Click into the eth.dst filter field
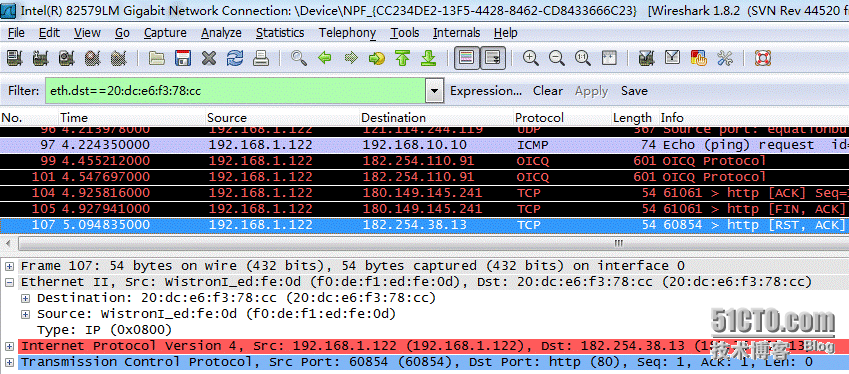This screenshot has height=374, width=849. [235, 91]
